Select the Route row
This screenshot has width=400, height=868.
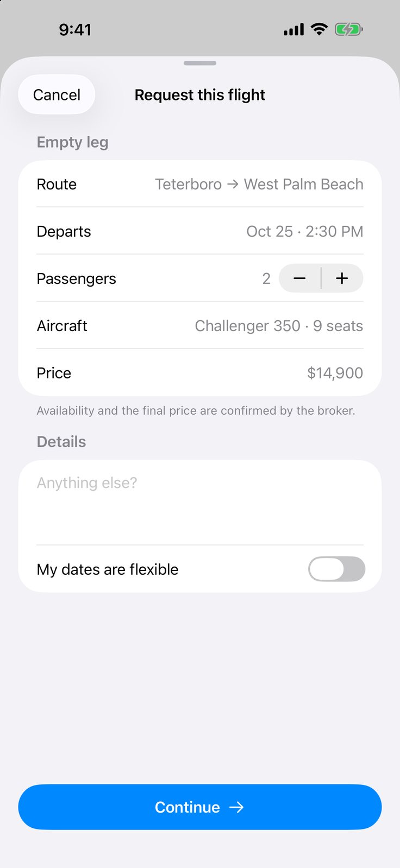click(200, 184)
